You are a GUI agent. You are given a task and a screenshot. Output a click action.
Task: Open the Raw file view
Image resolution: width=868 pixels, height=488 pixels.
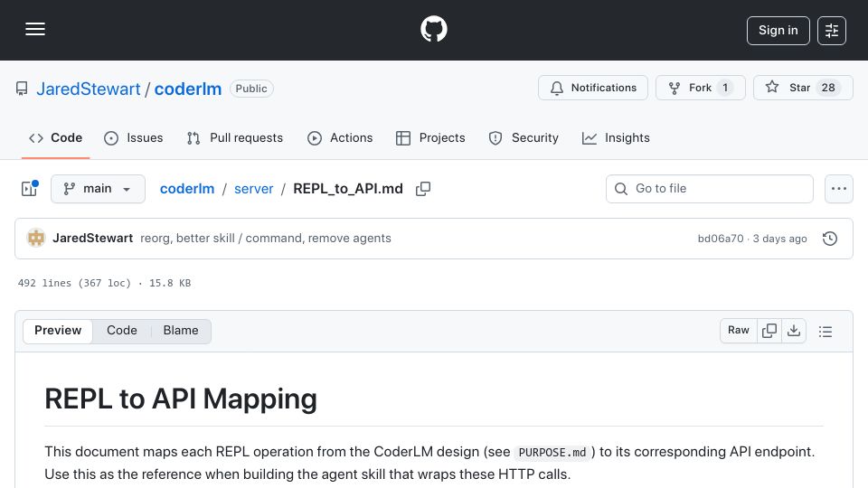(739, 331)
